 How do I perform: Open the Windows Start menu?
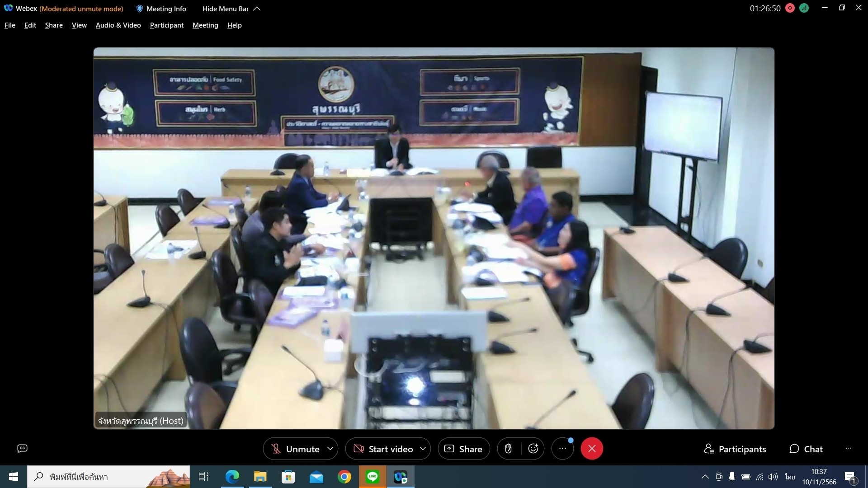tap(14, 477)
